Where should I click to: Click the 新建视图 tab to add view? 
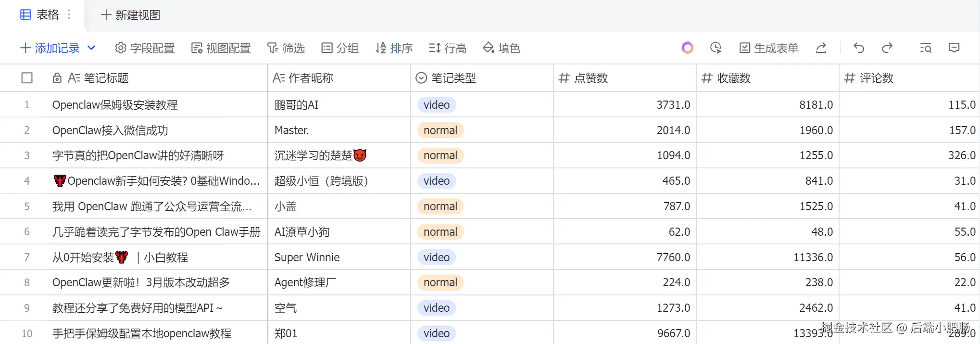(x=131, y=15)
